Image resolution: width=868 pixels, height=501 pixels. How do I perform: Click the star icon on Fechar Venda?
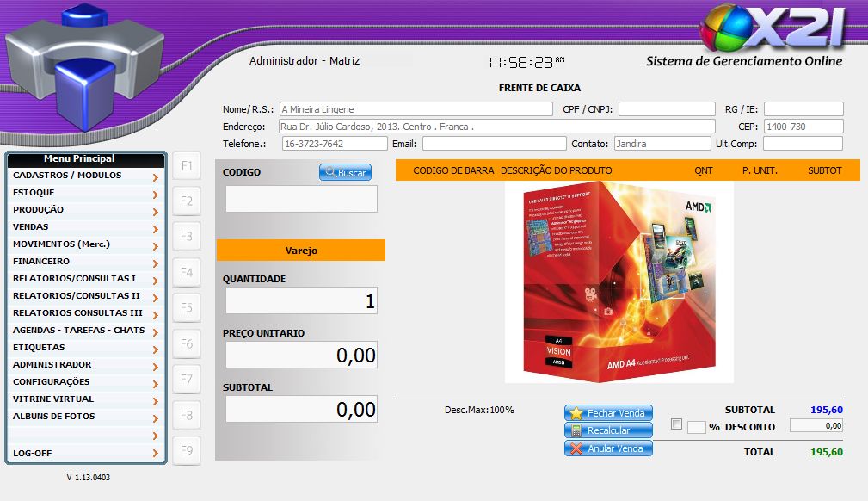[x=576, y=413]
